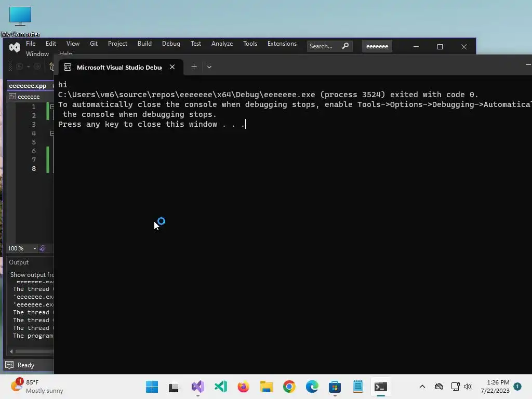Open the Debug menu in Visual Studio
The width and height of the screenshot is (532, 399).
click(171, 44)
